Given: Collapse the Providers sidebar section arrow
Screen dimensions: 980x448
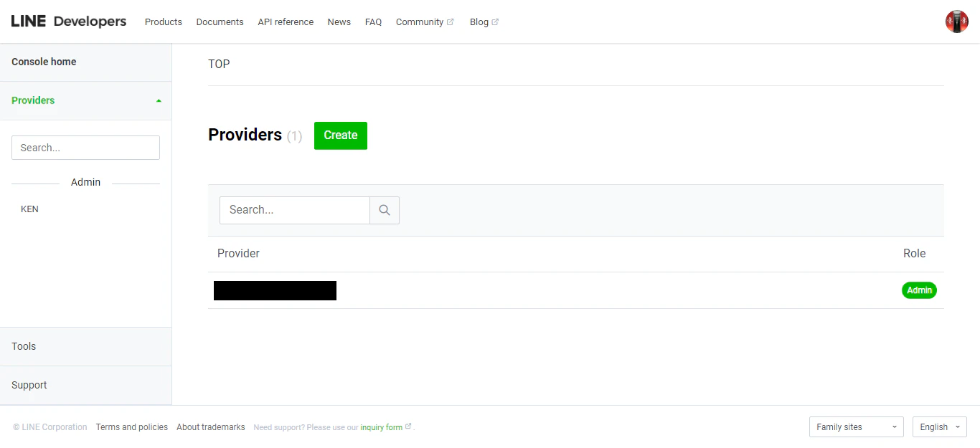Looking at the screenshot, I should (159, 100).
